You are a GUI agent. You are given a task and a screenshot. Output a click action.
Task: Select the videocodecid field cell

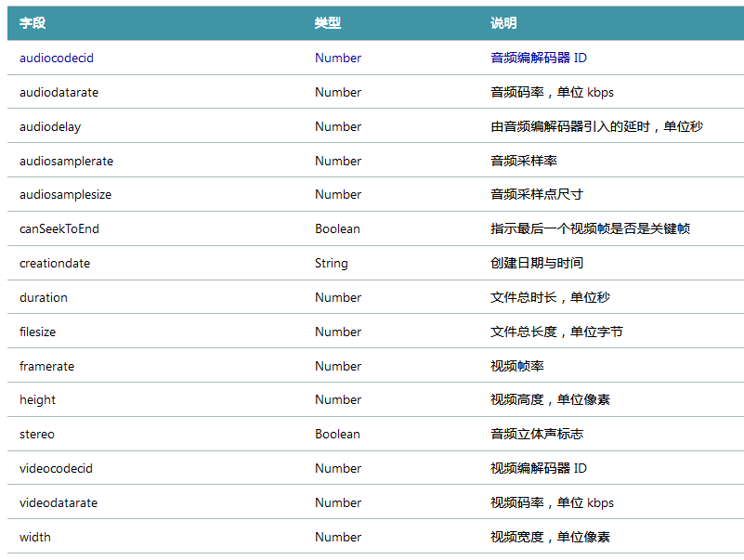pos(56,468)
